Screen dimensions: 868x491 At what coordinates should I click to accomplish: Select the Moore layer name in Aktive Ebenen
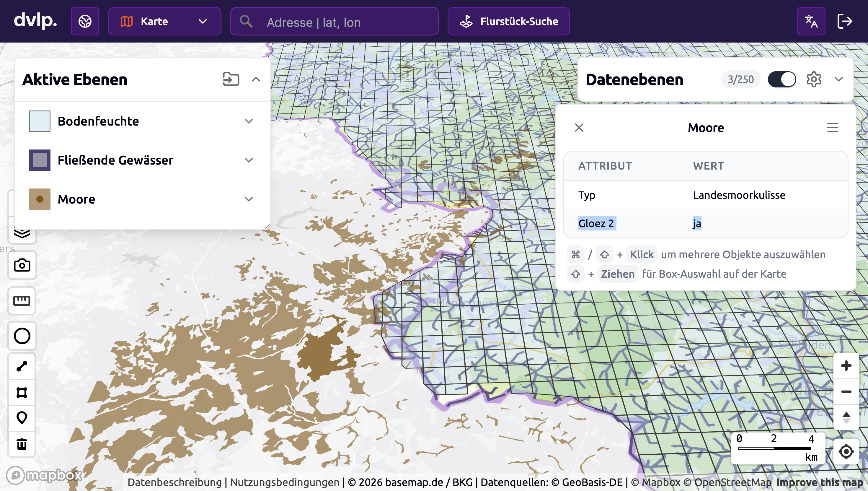click(76, 199)
